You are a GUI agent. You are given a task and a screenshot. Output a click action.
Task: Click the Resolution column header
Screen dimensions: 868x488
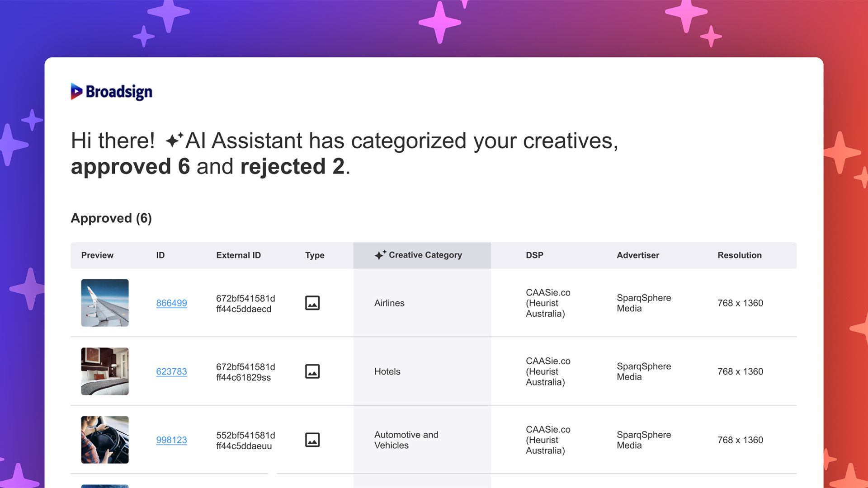tap(740, 255)
